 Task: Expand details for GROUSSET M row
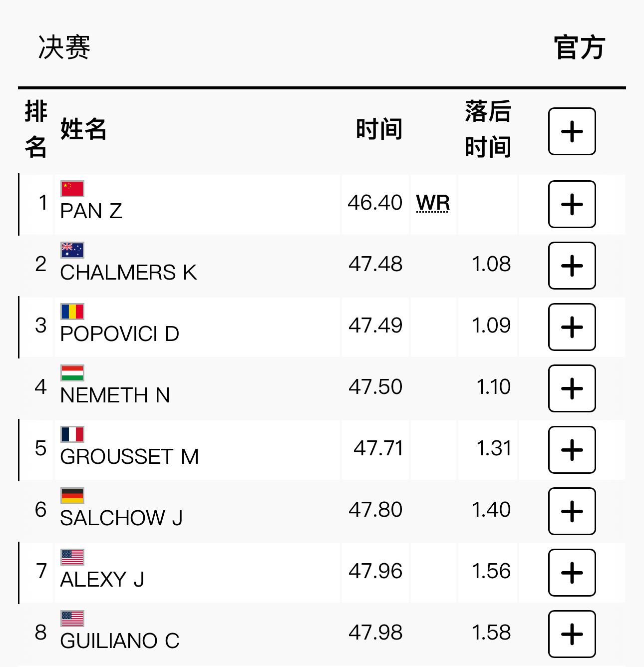(x=572, y=450)
